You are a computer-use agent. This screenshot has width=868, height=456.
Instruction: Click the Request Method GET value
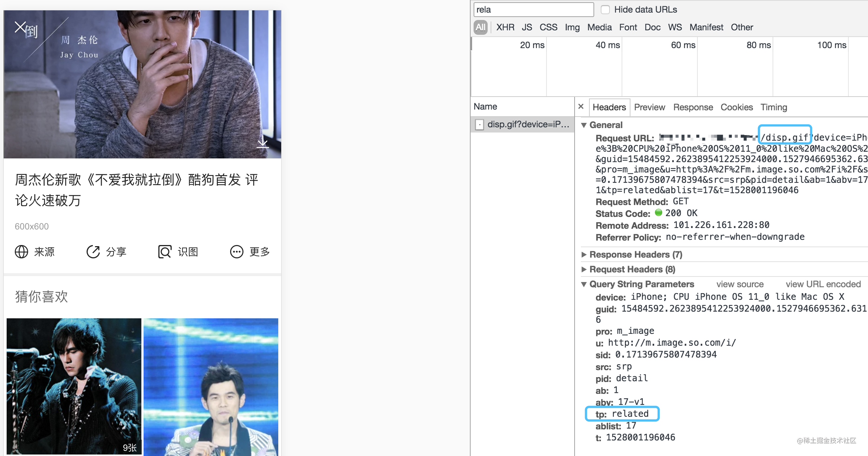click(x=681, y=201)
